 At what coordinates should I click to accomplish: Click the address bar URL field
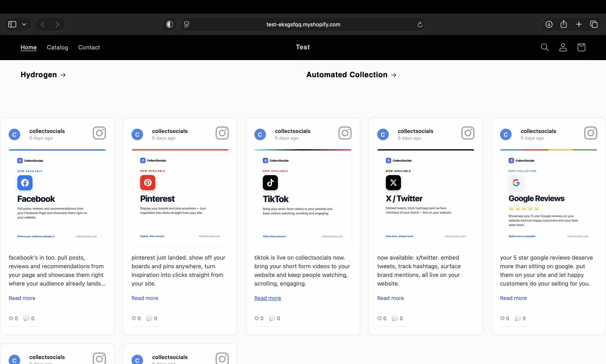click(x=303, y=24)
